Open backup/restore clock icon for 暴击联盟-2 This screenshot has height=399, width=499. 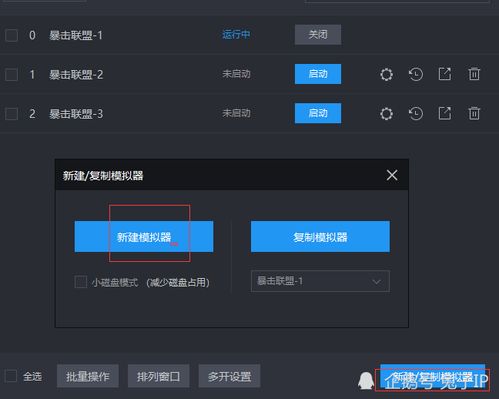416,74
